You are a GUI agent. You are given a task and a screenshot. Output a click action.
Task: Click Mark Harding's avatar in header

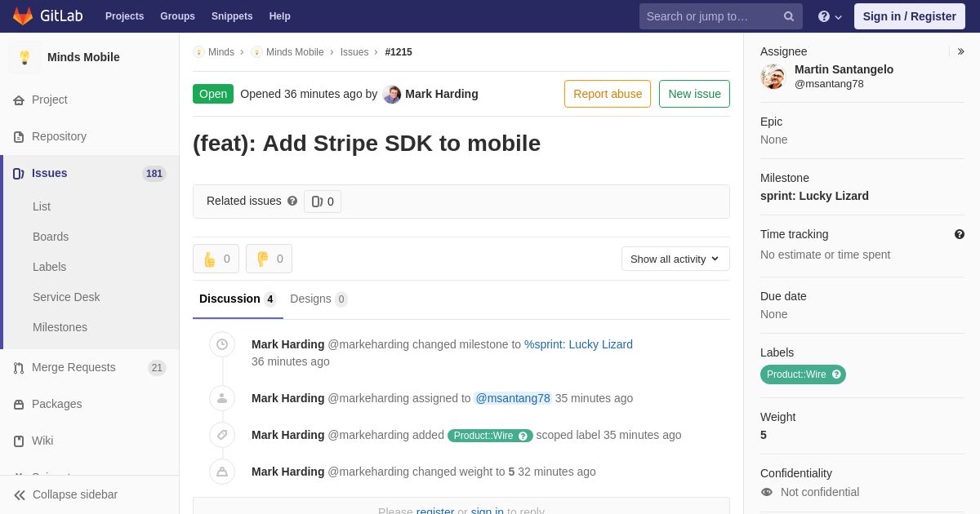(x=392, y=94)
